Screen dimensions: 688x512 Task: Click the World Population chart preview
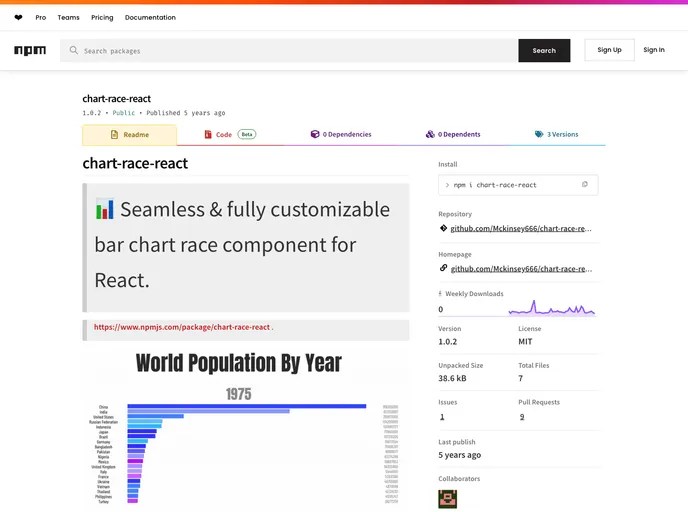pyautogui.click(x=245, y=428)
